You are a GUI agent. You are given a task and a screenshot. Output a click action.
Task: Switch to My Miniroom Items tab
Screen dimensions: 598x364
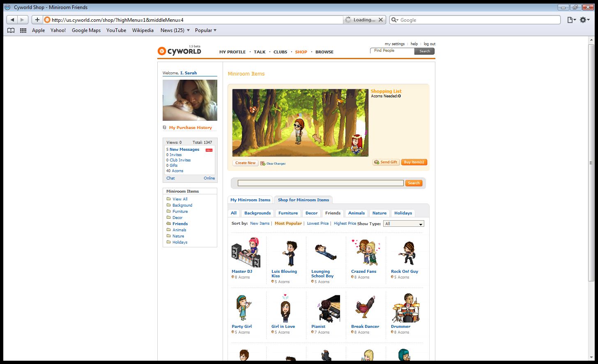(250, 200)
